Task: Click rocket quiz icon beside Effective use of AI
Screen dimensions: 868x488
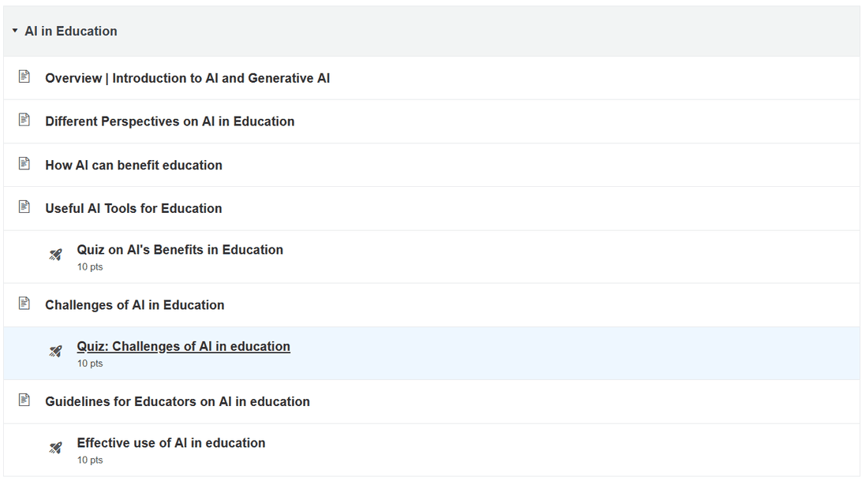Action: 55,448
